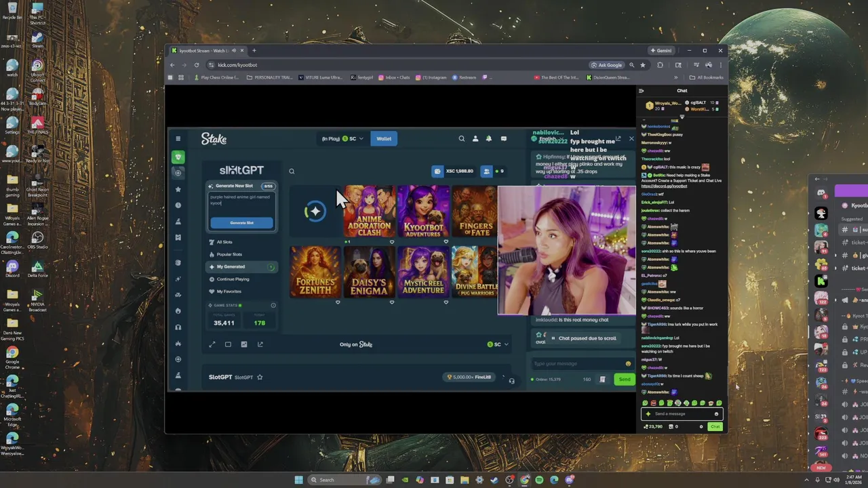868x488 pixels.
Task: Toggle theatre mode icon
Action: tap(228, 344)
